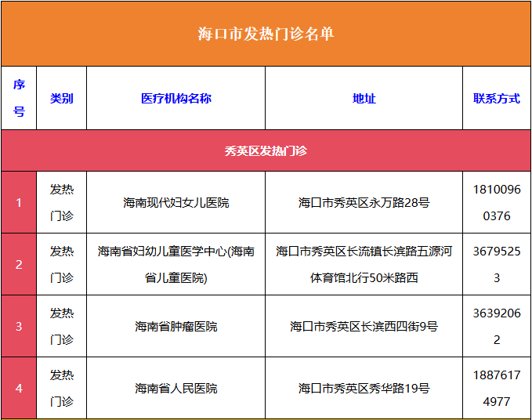Viewport: 532px width, 420px height.
Task: Click row number 2 cell
Action: (x=19, y=264)
